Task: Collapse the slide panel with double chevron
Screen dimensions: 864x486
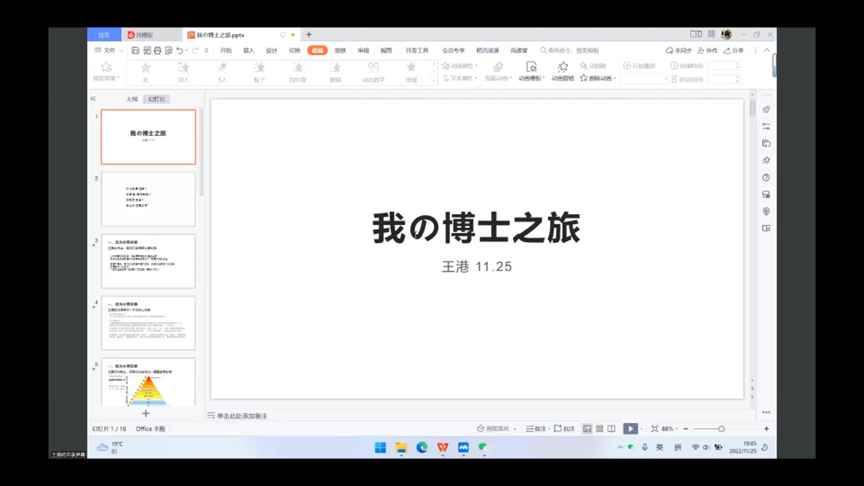Action: pos(93,99)
